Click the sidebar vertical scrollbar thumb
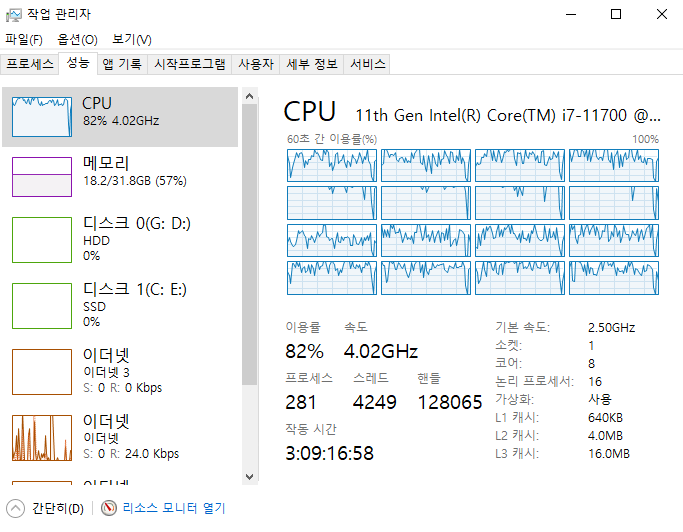This screenshot has height=532, width=683. [x=250, y=244]
